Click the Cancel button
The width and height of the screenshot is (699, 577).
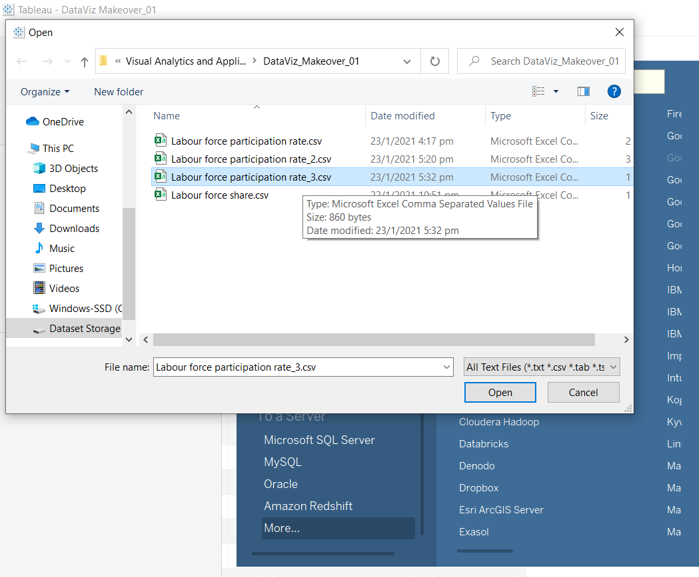[583, 393]
